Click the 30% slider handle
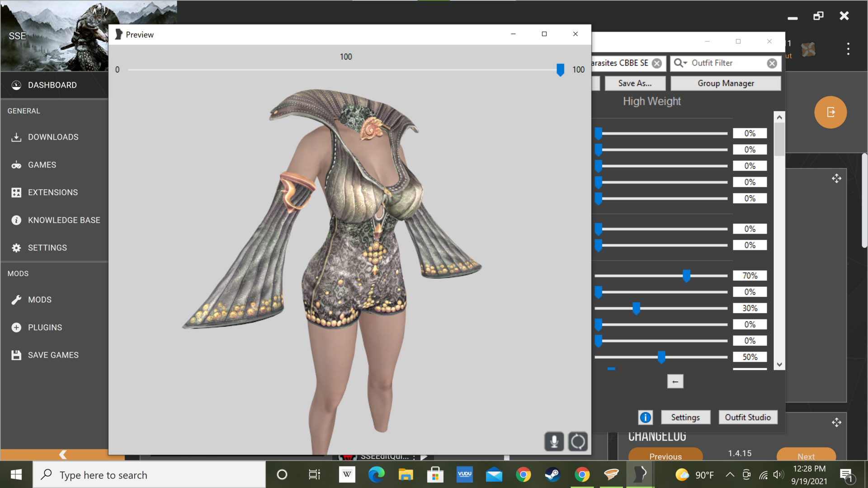This screenshot has width=868, height=488. [636, 308]
